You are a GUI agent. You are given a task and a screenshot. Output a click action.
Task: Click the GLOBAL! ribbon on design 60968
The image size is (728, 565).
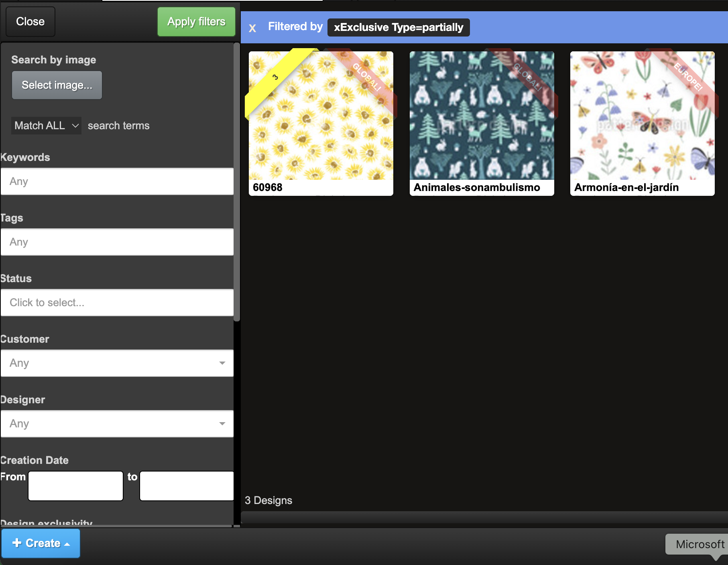click(366, 77)
